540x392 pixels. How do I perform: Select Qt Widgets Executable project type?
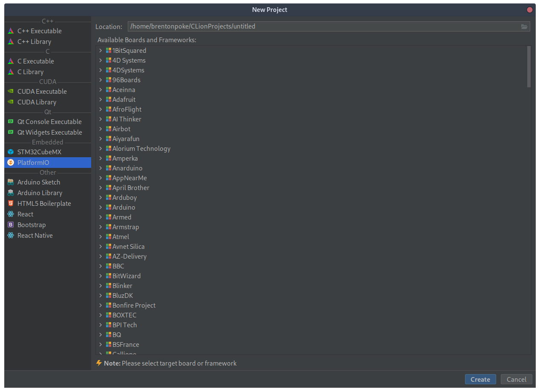coord(48,133)
